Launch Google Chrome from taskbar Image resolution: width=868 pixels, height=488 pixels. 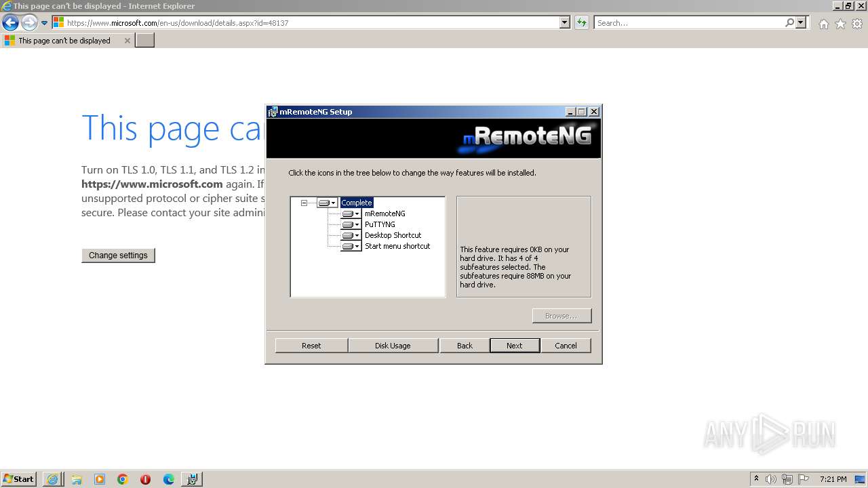click(x=123, y=479)
